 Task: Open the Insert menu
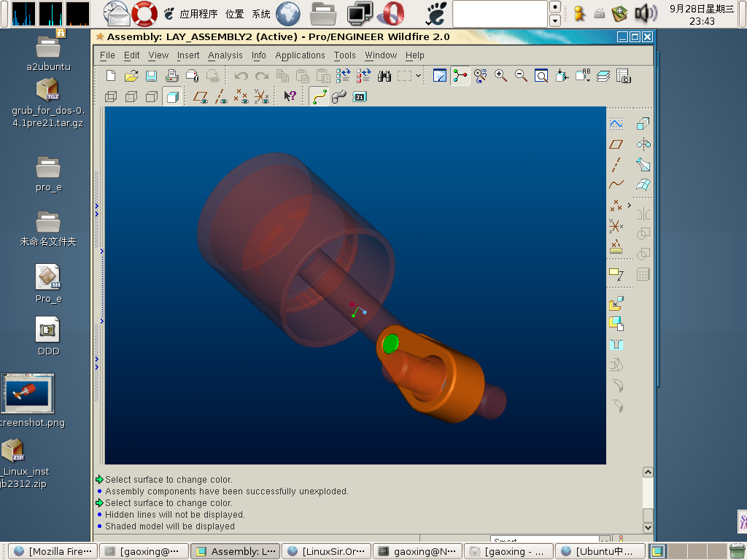tap(188, 55)
